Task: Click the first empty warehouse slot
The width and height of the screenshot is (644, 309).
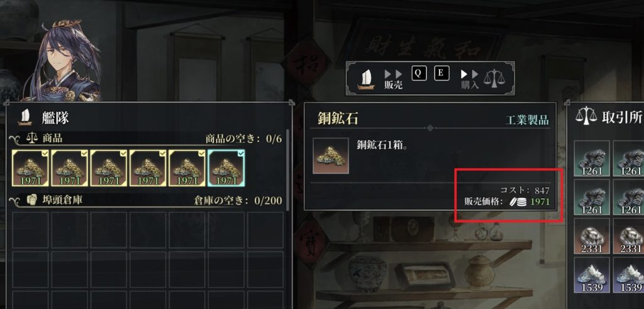Action: pyautogui.click(x=30, y=230)
